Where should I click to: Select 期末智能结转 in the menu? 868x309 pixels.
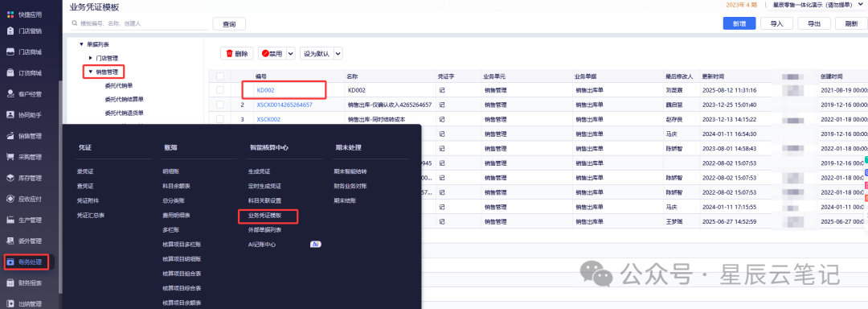350,171
